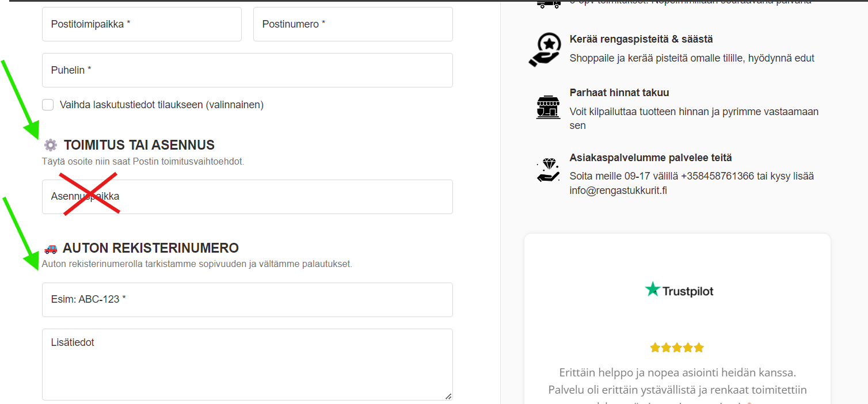
Task: Click the Trustpilot logo
Action: 679,290
